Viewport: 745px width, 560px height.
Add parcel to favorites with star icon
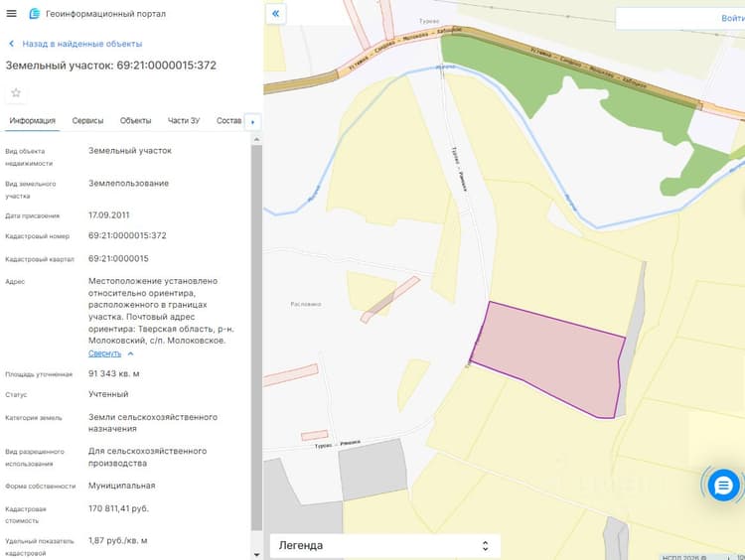pyautogui.click(x=16, y=92)
